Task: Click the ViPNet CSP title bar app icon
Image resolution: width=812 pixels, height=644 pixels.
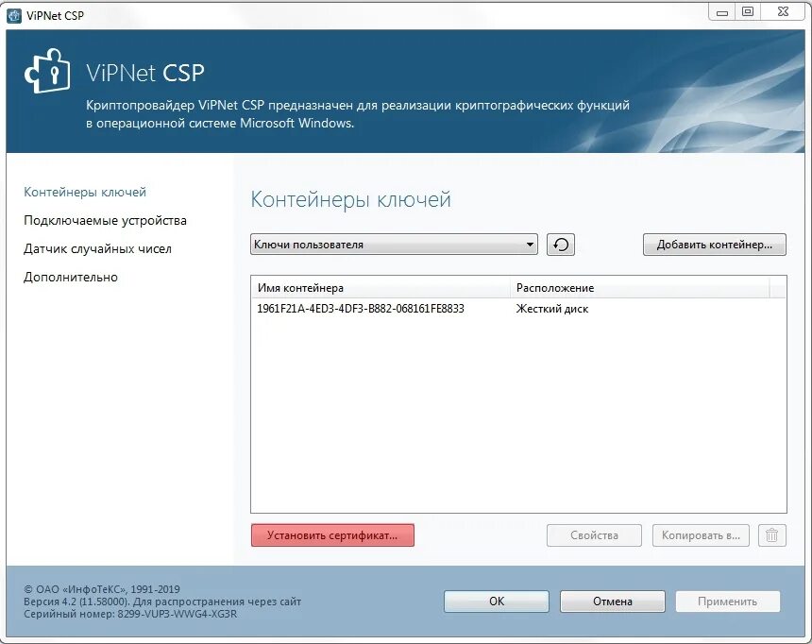Action: coord(14,15)
